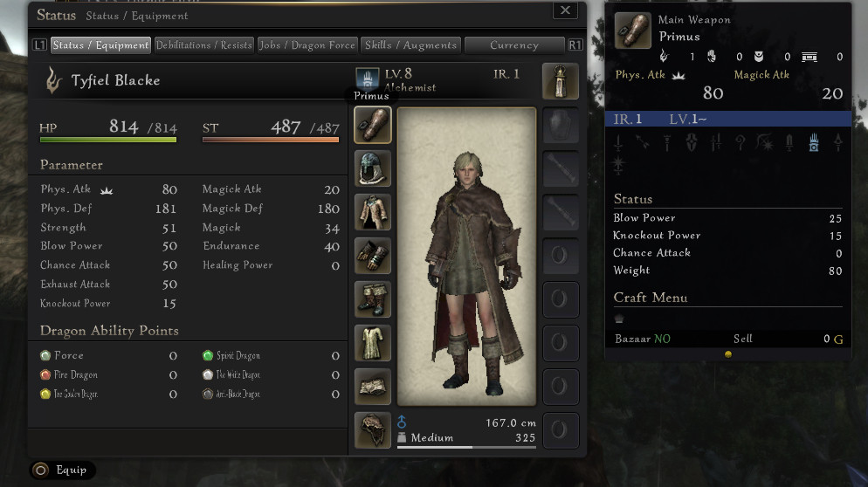
Task: Click the Alchemist job emblem icon
Action: click(x=367, y=78)
